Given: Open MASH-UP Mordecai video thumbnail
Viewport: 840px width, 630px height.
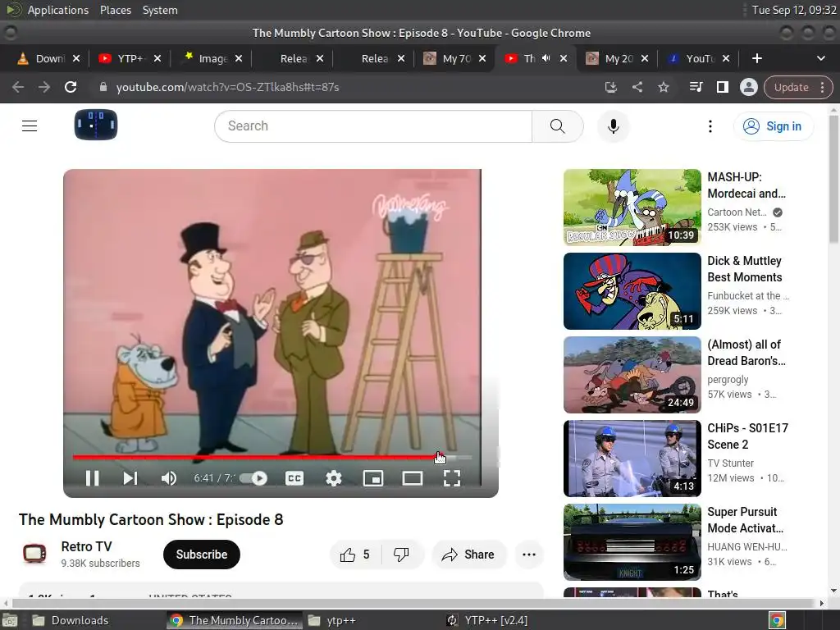Looking at the screenshot, I should coord(632,208).
